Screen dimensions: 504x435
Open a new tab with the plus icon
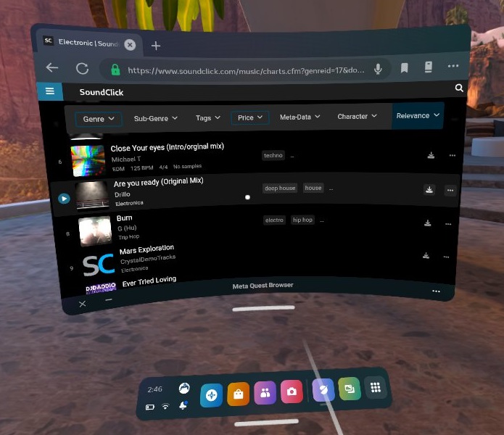(156, 46)
